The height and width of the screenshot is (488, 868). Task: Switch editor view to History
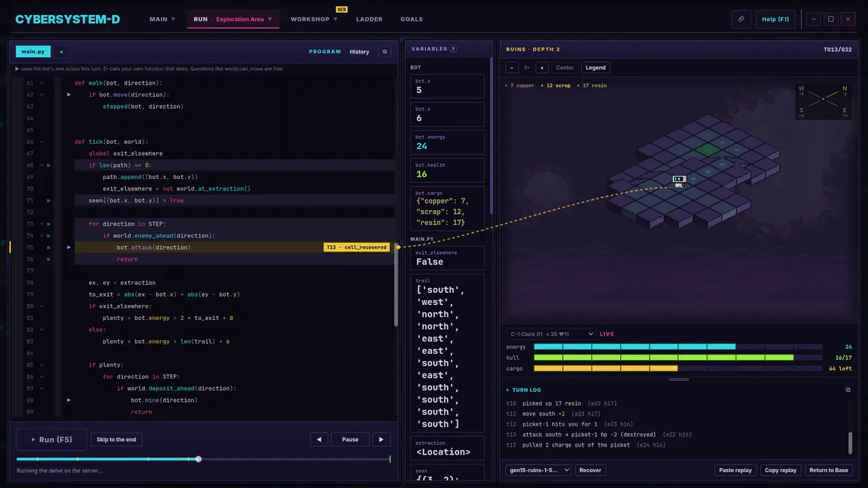pos(359,52)
